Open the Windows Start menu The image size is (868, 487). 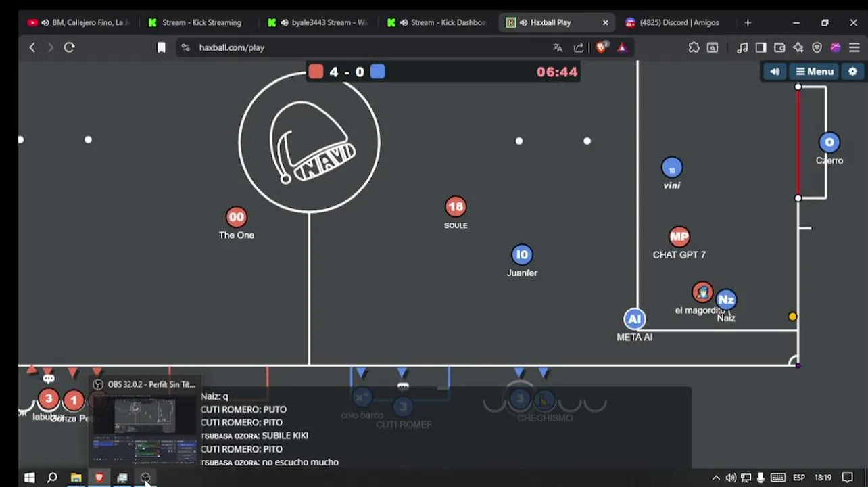(x=29, y=478)
